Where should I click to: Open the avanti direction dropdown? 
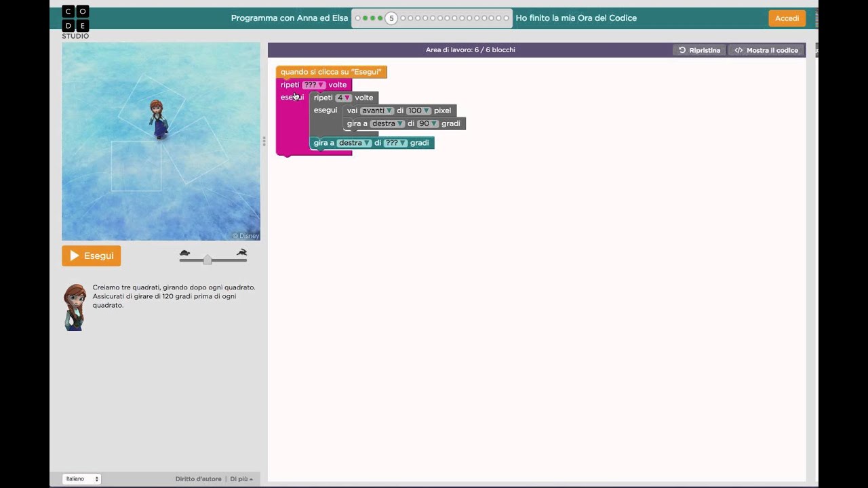(376, 110)
